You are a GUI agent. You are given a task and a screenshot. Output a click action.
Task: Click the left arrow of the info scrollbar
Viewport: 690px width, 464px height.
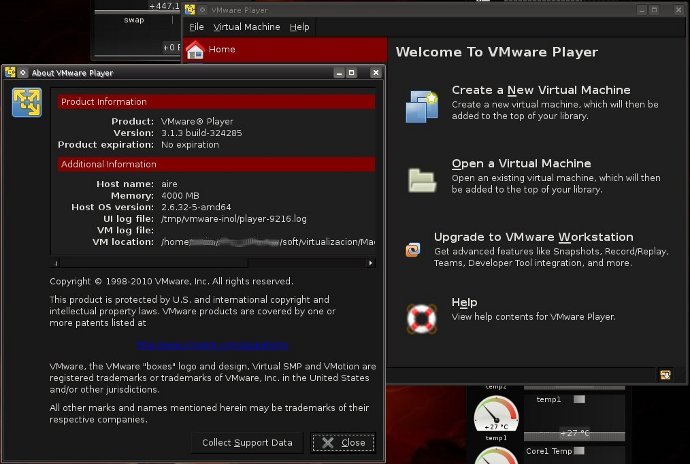(x=55, y=263)
